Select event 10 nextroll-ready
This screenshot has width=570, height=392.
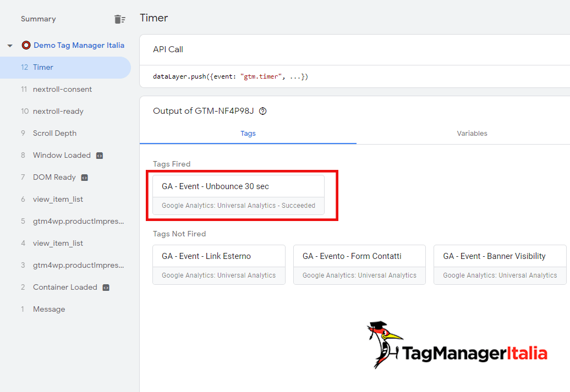[x=65, y=112]
